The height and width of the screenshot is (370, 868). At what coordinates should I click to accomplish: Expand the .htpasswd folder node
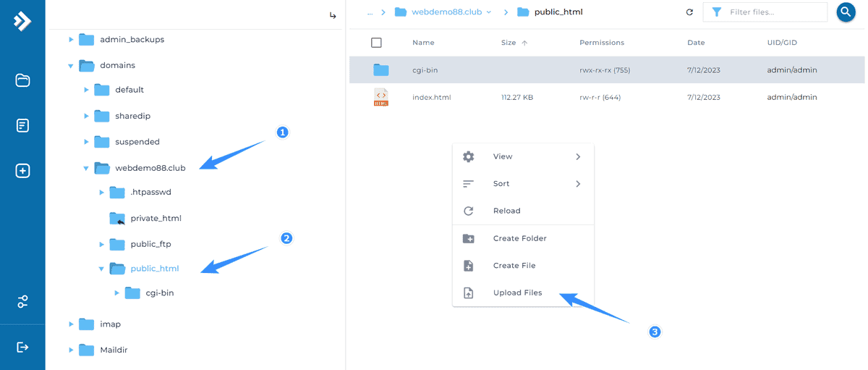(101, 193)
